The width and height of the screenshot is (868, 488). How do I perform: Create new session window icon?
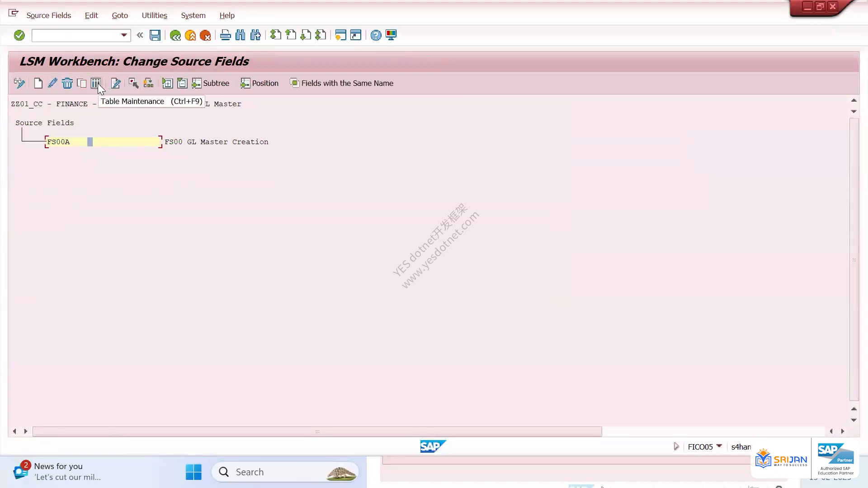[x=341, y=35]
